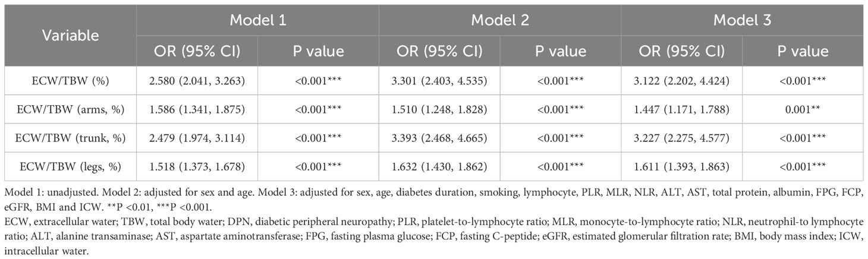Select the Model 2 header cell
This screenshot has height=259, width=868.
click(x=500, y=20)
